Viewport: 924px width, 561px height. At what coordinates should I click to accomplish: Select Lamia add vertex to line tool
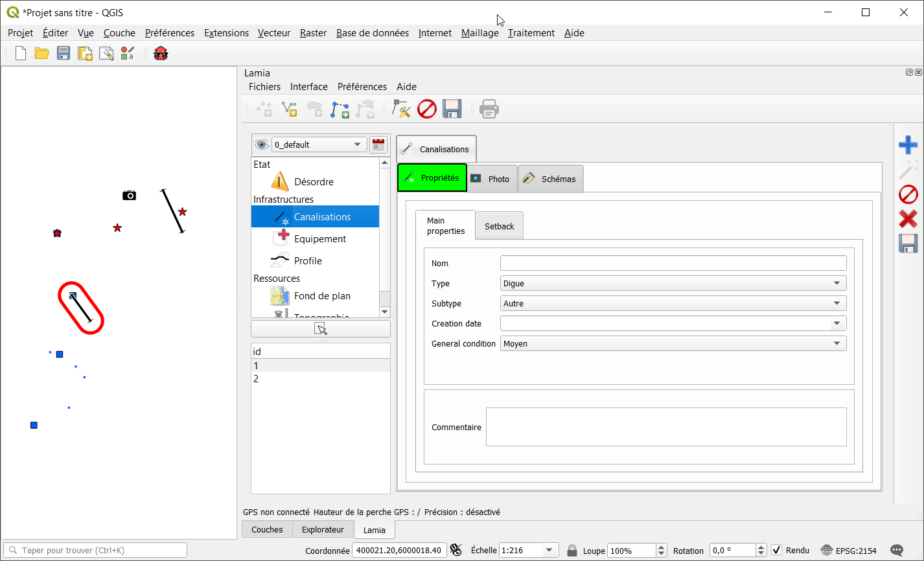pyautogui.click(x=340, y=109)
